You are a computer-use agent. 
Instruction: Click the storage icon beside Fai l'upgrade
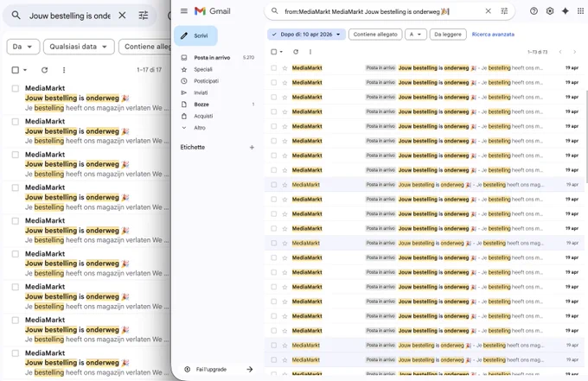coord(187,370)
